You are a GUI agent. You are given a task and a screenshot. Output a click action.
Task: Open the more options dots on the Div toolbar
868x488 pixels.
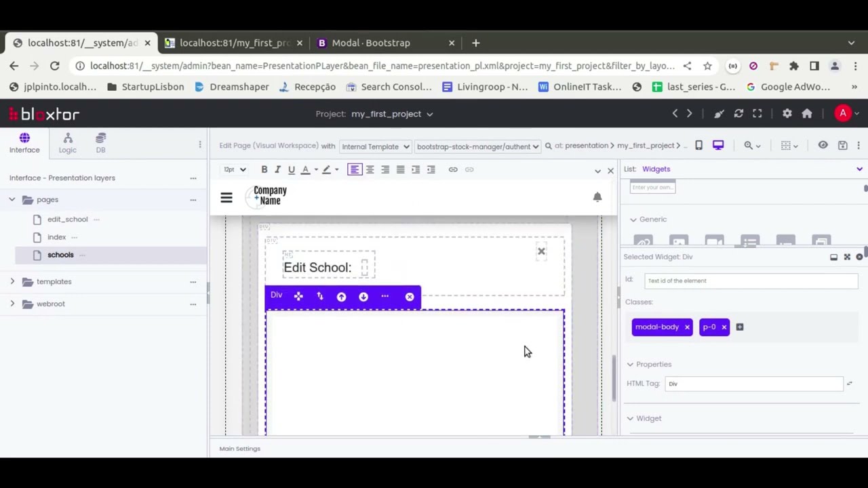385,296
